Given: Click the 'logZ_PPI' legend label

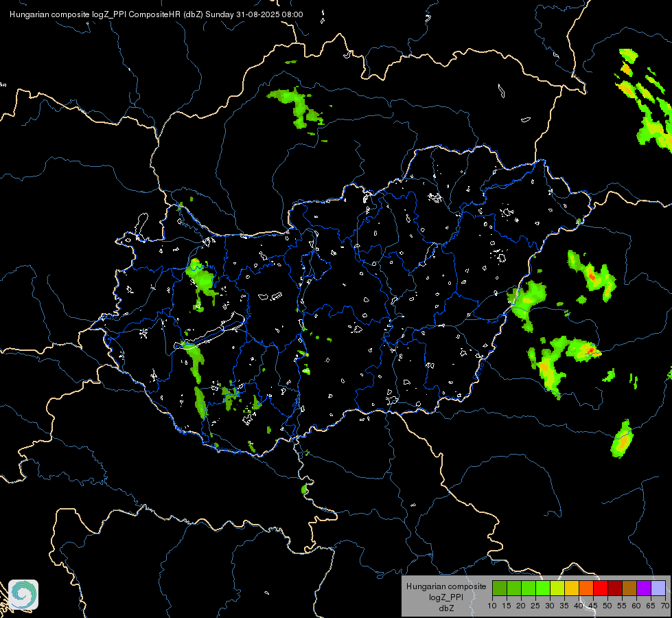Looking at the screenshot, I should coord(446,597).
